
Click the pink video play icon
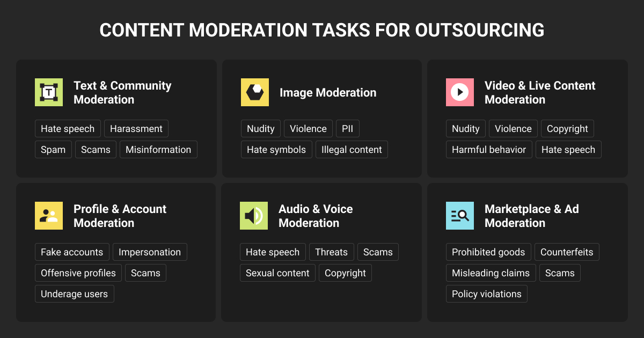(460, 92)
